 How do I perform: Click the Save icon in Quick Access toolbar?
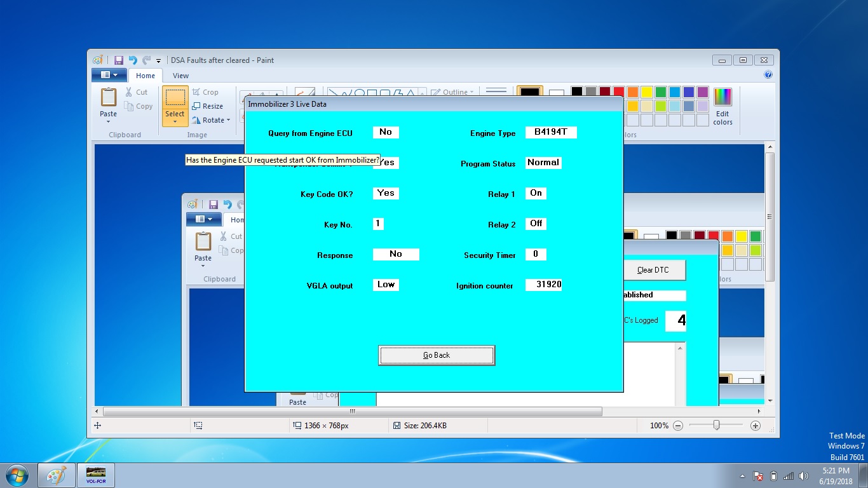coord(119,60)
